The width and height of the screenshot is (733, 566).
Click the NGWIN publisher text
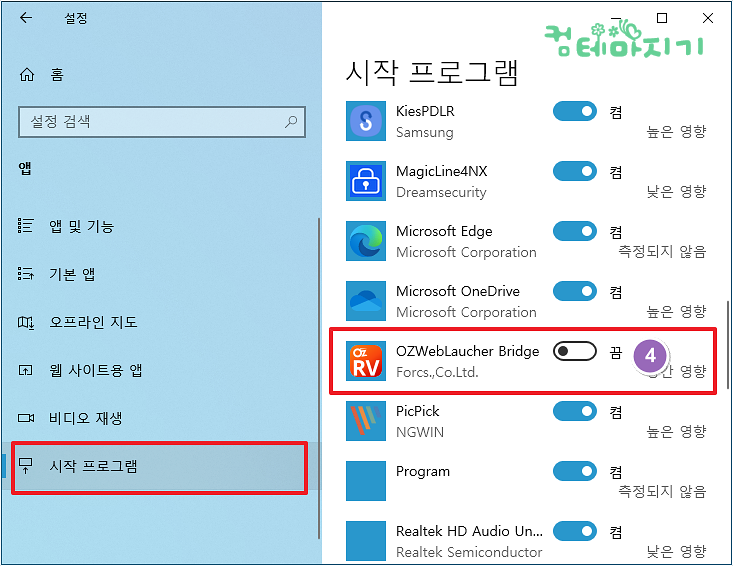pyautogui.click(x=420, y=432)
